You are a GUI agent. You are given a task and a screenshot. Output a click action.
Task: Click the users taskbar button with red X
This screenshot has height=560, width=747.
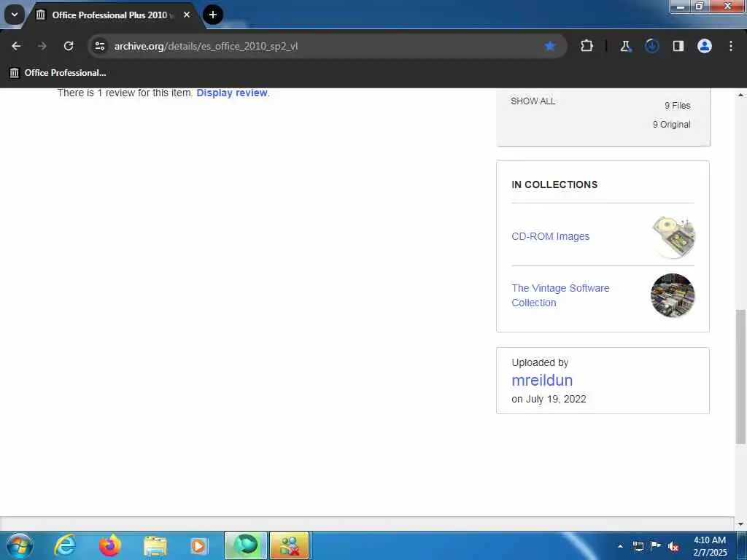tap(290, 545)
